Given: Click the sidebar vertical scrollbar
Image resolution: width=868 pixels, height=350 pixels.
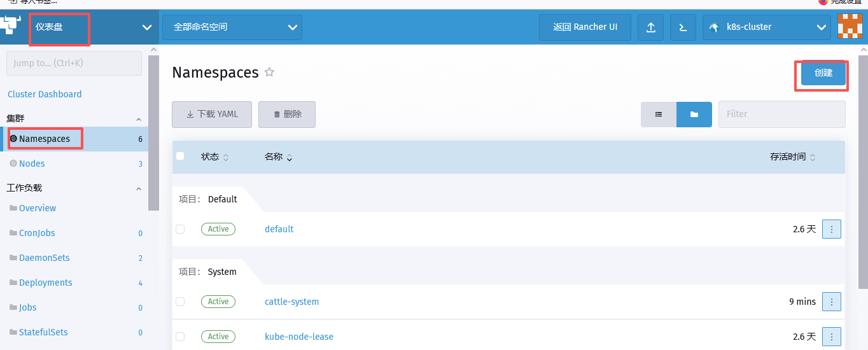Looking at the screenshot, I should [x=153, y=132].
